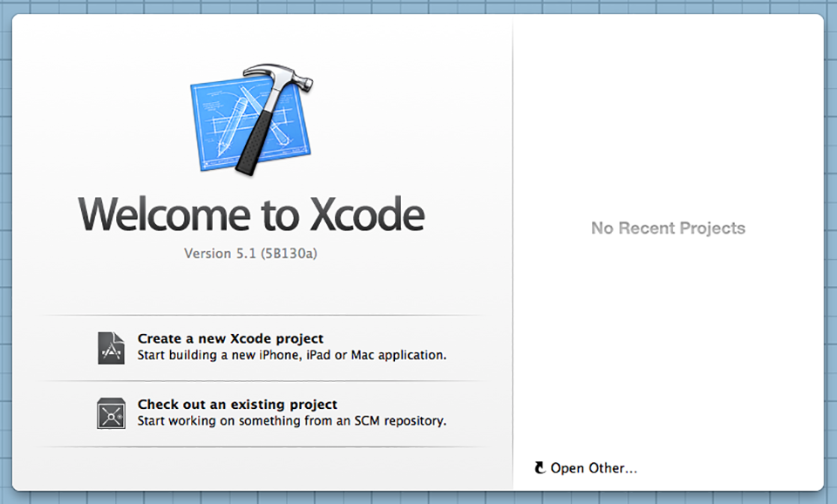837x504 pixels.
Task: Click the separator line between the two project options
Action: pyautogui.click(x=262, y=381)
